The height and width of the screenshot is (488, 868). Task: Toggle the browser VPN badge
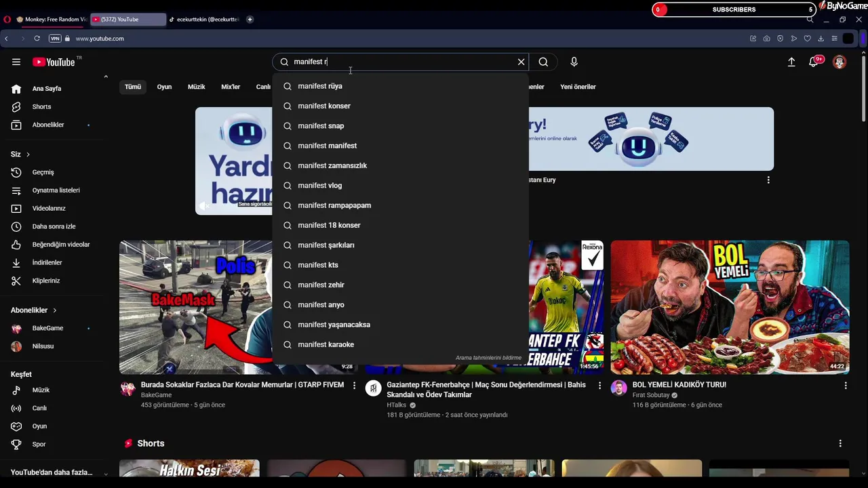pos(55,39)
